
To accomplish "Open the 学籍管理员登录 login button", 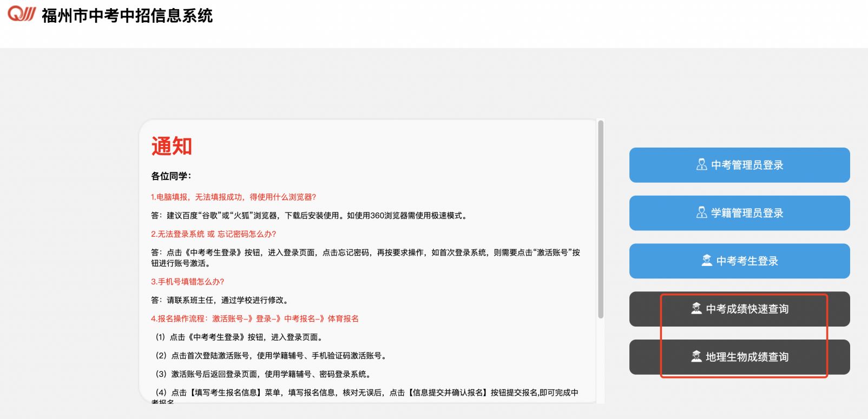I will (x=747, y=213).
